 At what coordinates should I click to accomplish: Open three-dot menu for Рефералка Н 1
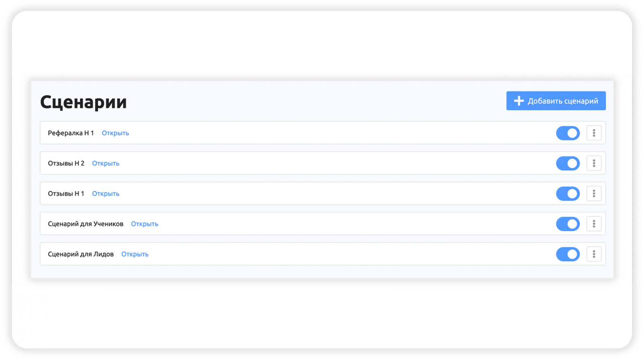click(594, 133)
